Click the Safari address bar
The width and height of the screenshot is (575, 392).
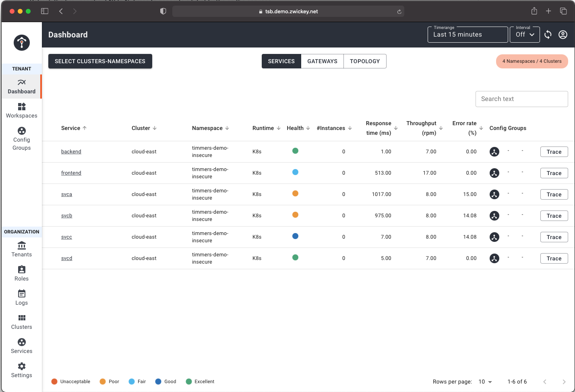tap(288, 11)
